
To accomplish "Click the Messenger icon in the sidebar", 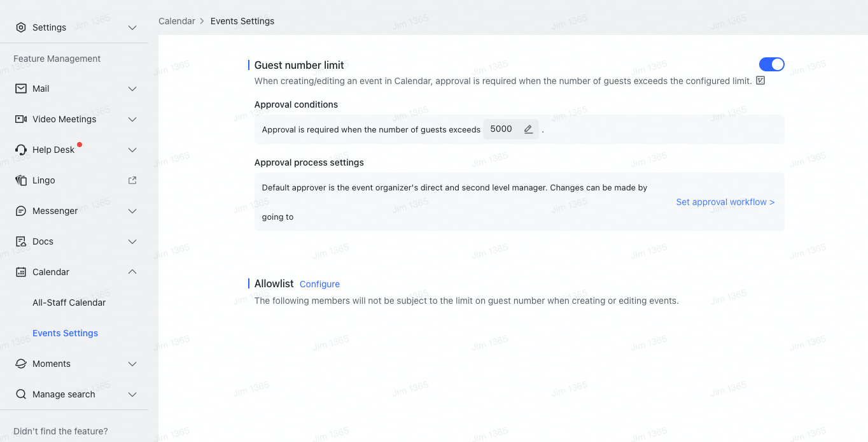I will 21,211.
